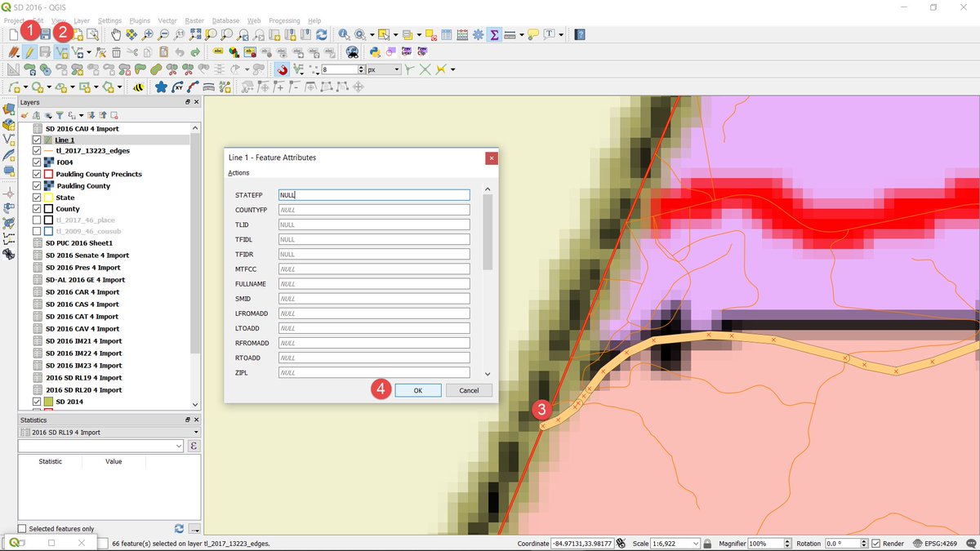Refresh the map canvas
Image resolution: width=980 pixels, height=551 pixels.
pyautogui.click(x=322, y=35)
